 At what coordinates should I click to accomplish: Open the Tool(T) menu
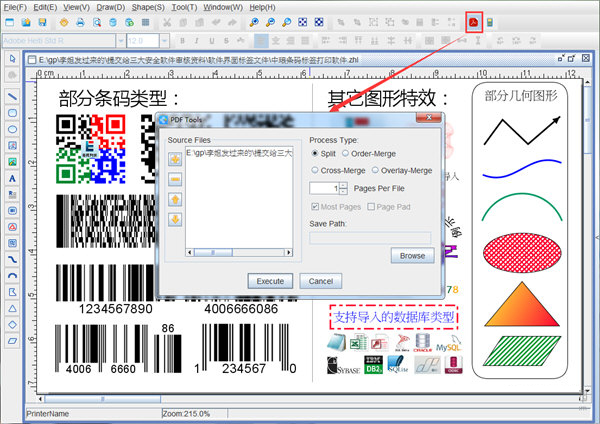click(185, 7)
